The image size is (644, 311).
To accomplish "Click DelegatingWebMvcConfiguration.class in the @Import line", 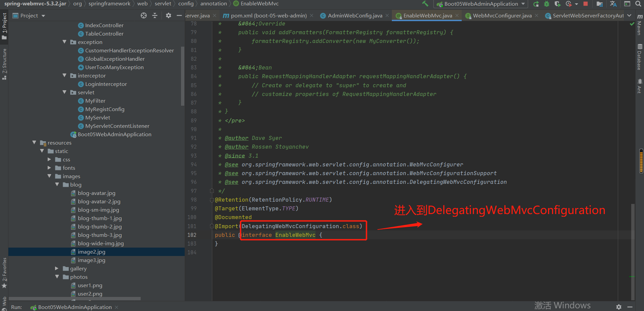I will tap(300, 226).
